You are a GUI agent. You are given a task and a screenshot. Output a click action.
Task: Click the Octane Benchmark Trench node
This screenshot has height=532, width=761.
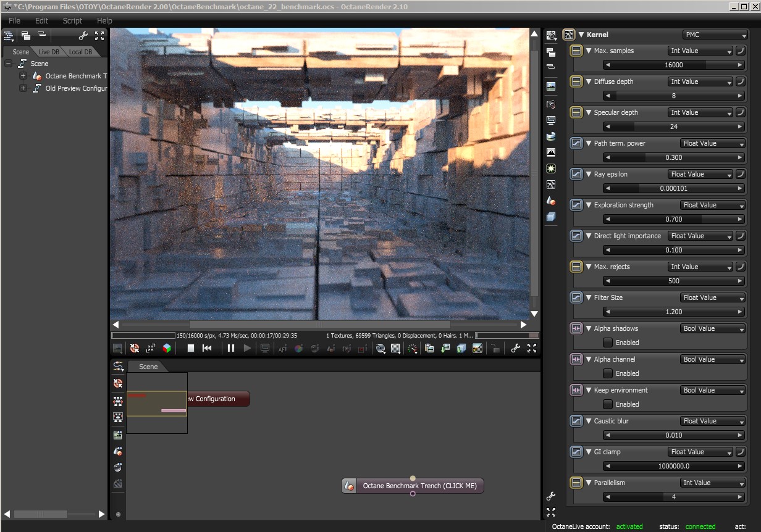tap(419, 486)
